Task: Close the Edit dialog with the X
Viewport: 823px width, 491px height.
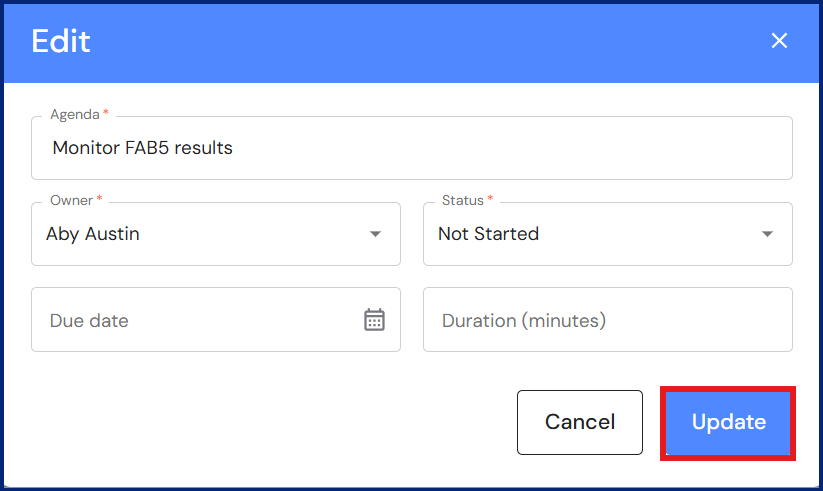Action: coord(779,41)
